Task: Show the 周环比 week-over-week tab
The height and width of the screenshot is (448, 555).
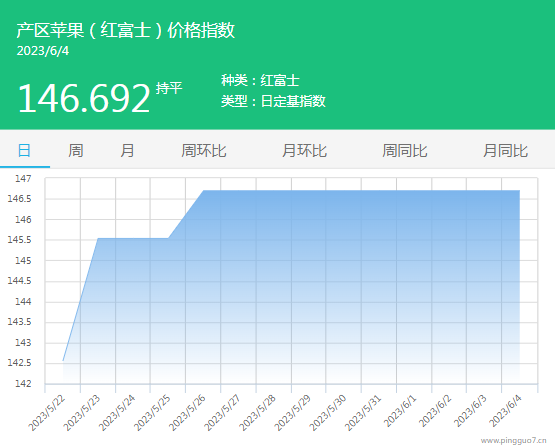Action: tap(204, 150)
